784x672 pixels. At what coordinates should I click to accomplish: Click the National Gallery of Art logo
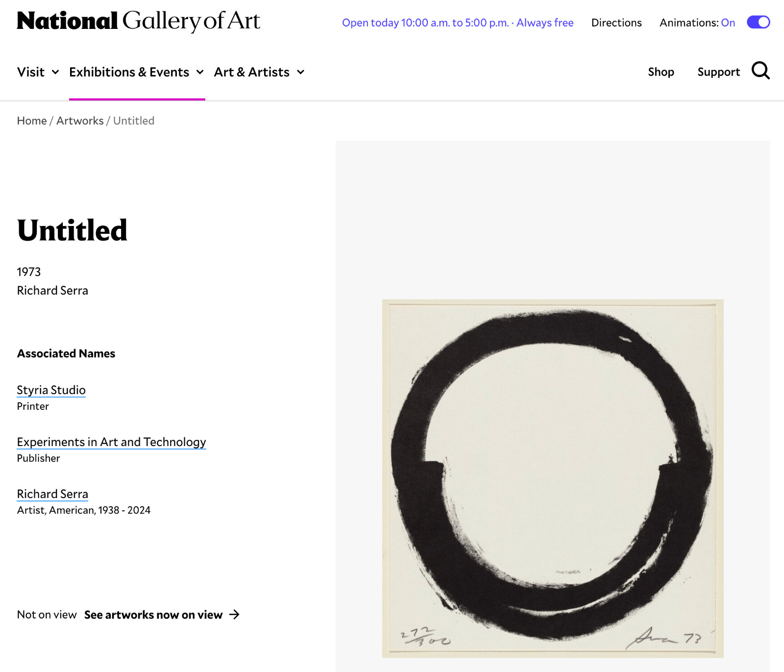[139, 21]
